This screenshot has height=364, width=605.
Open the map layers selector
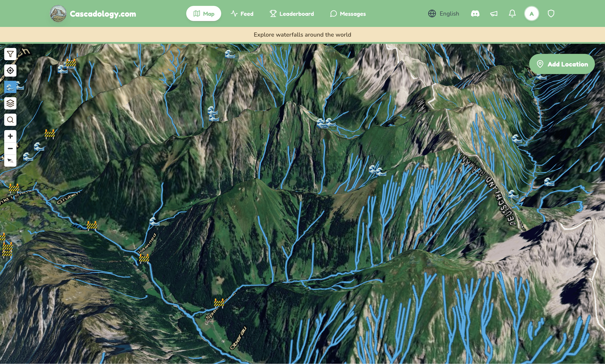(x=10, y=103)
